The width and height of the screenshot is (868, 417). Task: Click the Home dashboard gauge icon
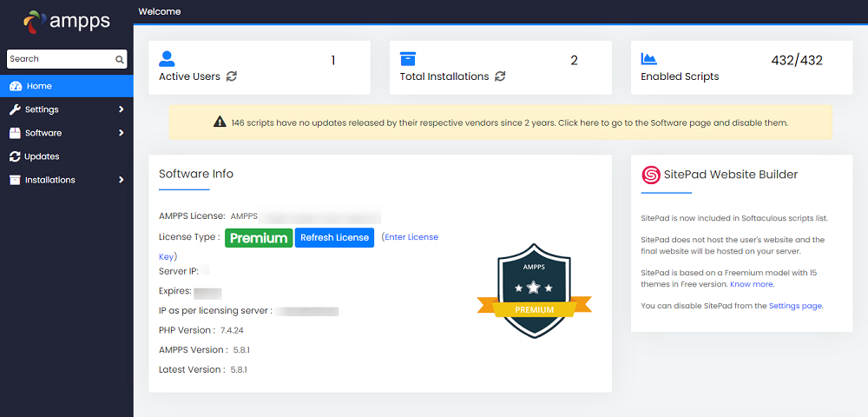click(x=16, y=86)
